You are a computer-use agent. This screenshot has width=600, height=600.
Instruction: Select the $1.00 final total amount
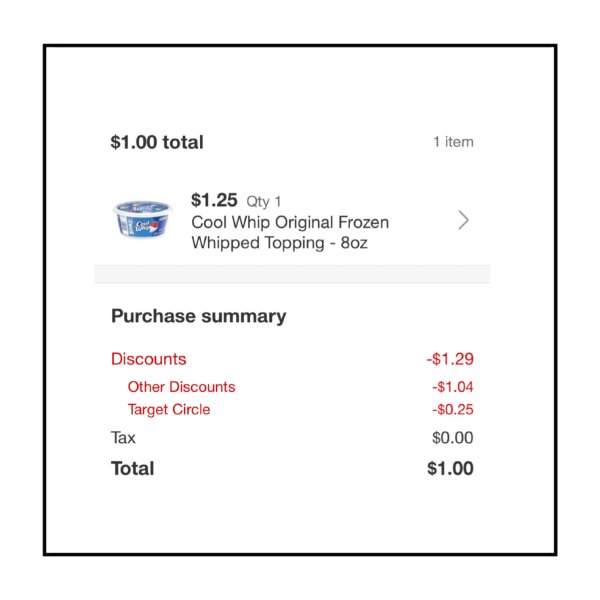coord(450,468)
